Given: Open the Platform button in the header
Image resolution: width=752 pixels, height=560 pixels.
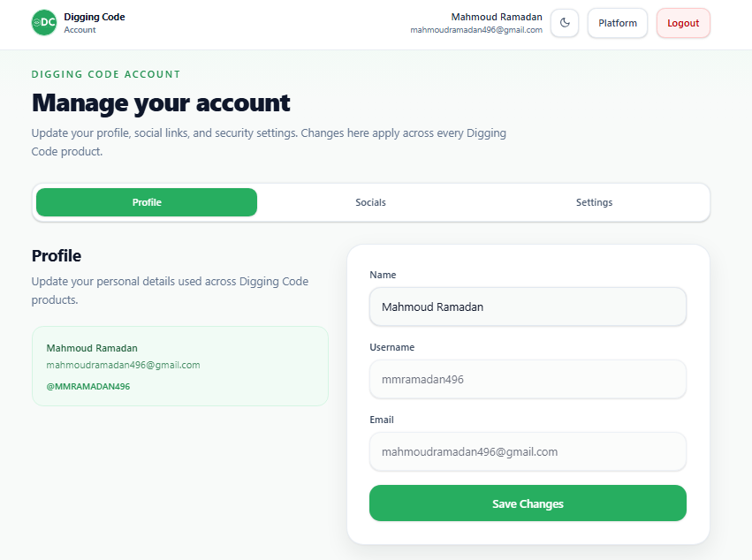Looking at the screenshot, I should tap(617, 23).
